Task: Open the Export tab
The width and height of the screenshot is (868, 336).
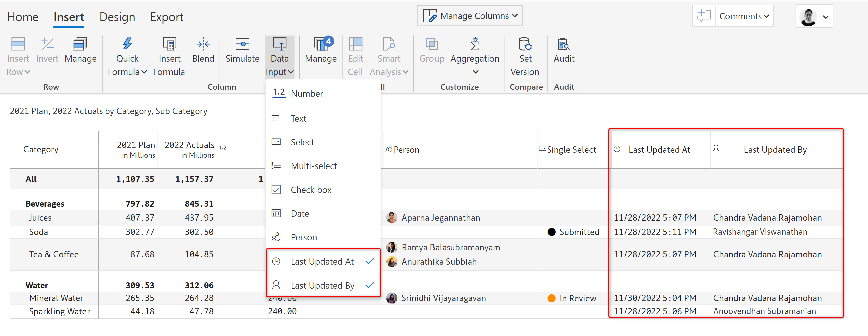Action: click(166, 17)
